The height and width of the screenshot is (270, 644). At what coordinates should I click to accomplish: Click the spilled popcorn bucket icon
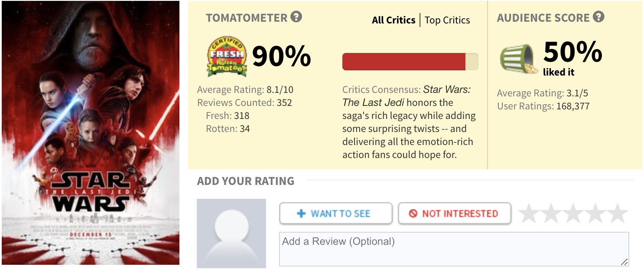pyautogui.click(x=518, y=60)
